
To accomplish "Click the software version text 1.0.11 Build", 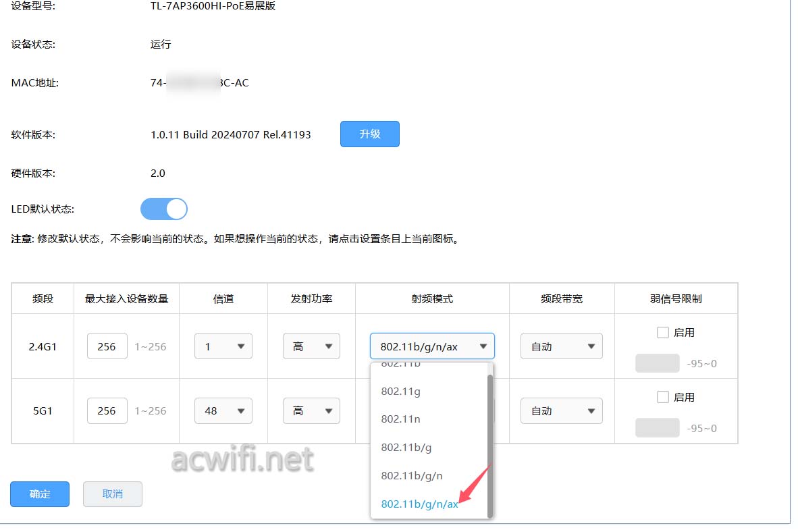I will [230, 135].
